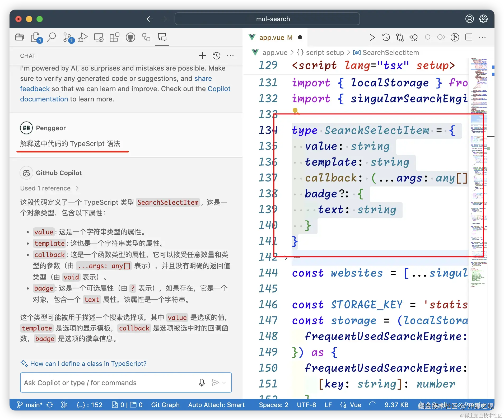Click the lightbulb code action icon
Screen dimensions: 504x420
pos(295,110)
